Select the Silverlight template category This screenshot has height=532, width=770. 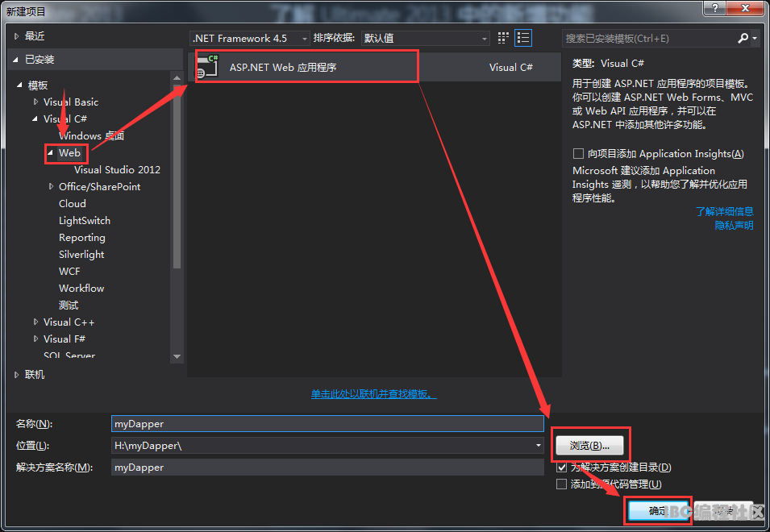point(81,254)
